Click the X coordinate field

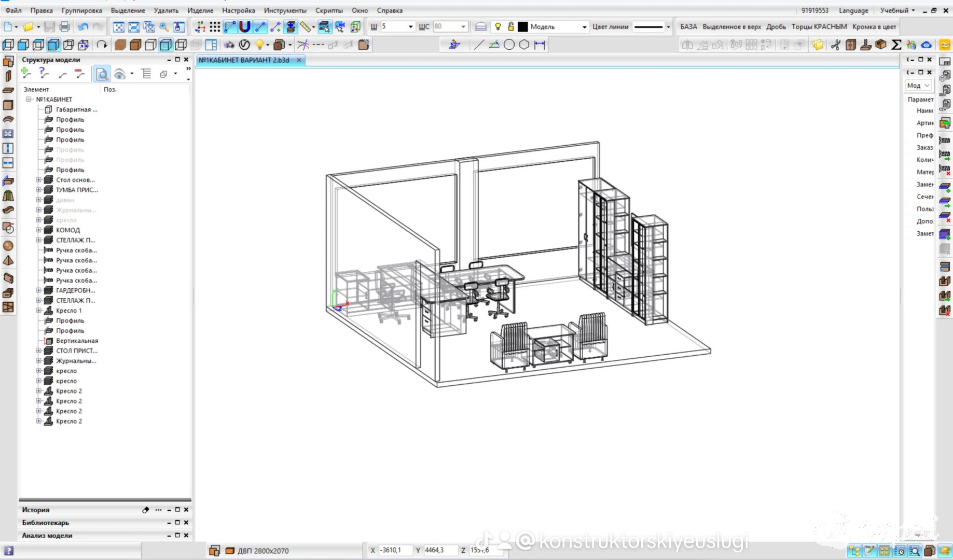(x=395, y=550)
